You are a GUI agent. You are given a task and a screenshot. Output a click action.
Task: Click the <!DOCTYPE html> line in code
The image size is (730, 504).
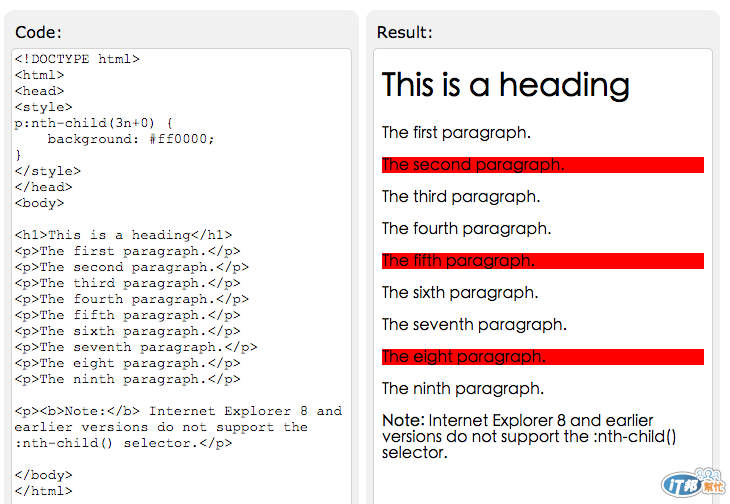pyautogui.click(x=77, y=59)
